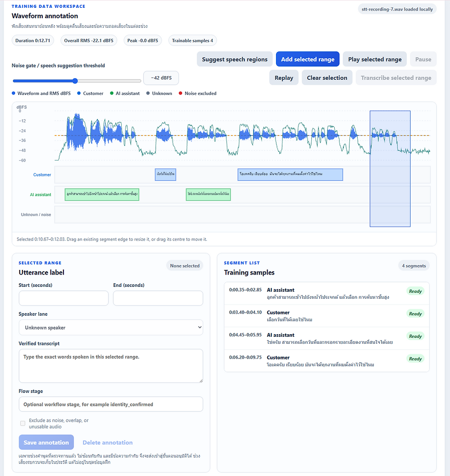Delete the annotation
This screenshot has width=450, height=476.
[107, 442]
